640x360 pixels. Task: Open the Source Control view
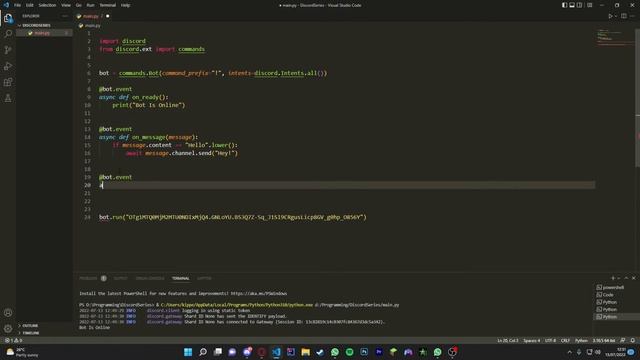(x=8, y=50)
